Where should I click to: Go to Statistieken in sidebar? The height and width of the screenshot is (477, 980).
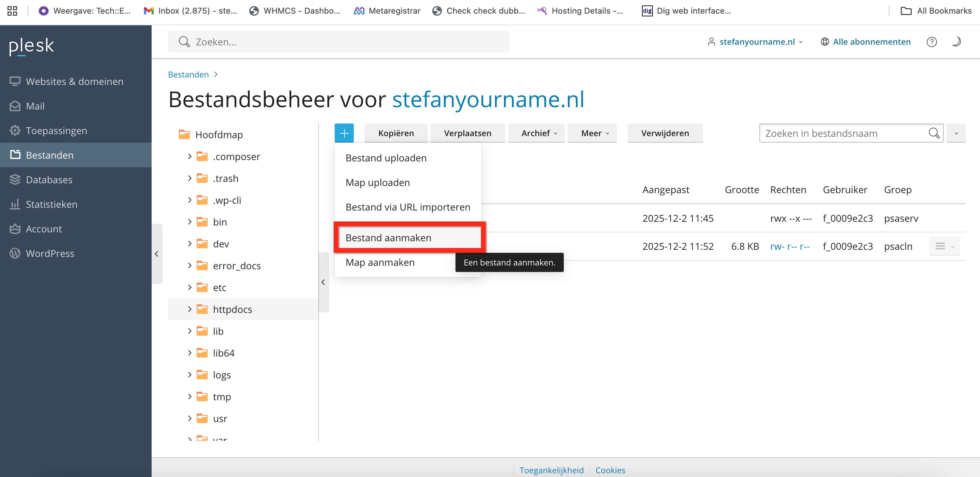point(51,204)
